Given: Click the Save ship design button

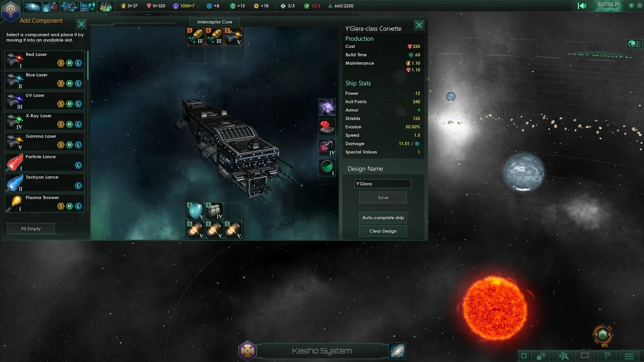Looking at the screenshot, I should pos(383,197).
